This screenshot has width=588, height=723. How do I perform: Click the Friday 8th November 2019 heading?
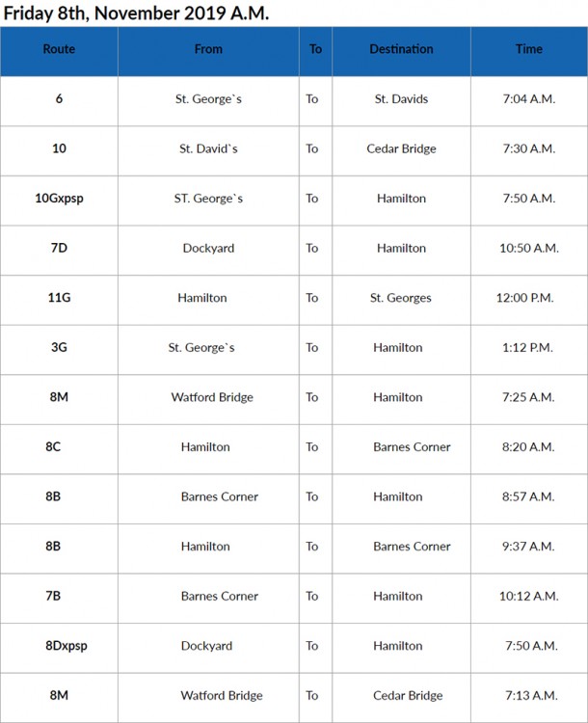pyautogui.click(x=136, y=13)
